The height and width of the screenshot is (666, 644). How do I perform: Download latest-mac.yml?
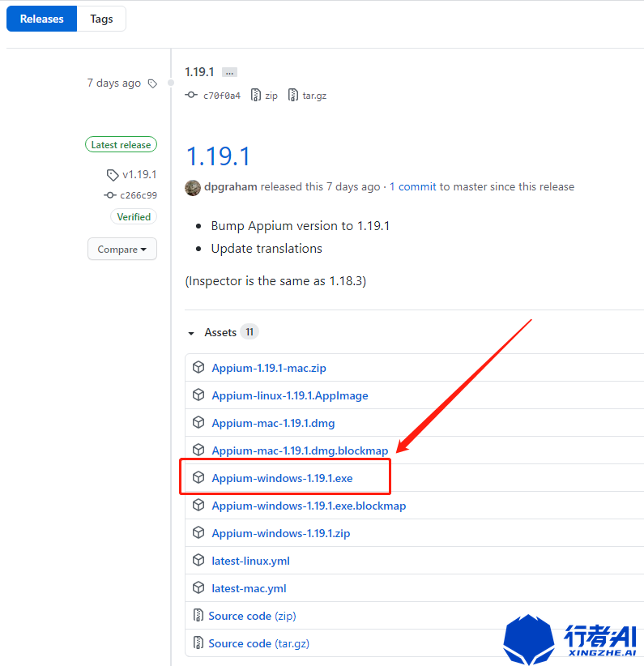(249, 589)
